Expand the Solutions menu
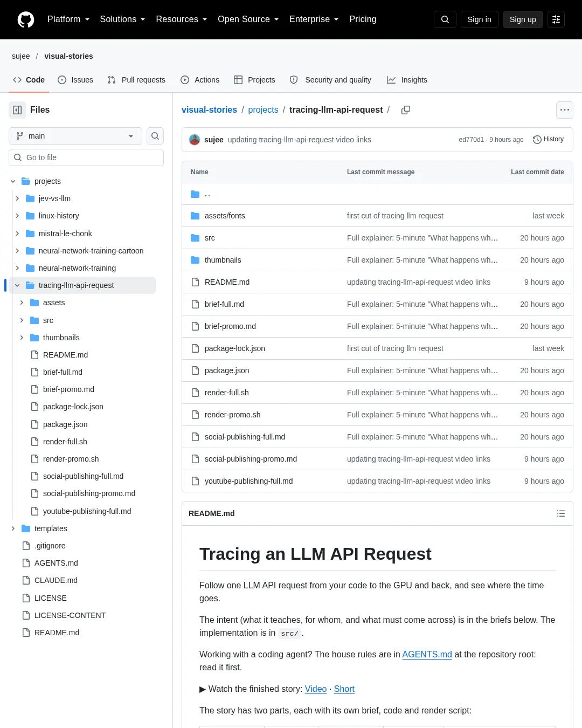The width and height of the screenshot is (582, 728). 122,19
